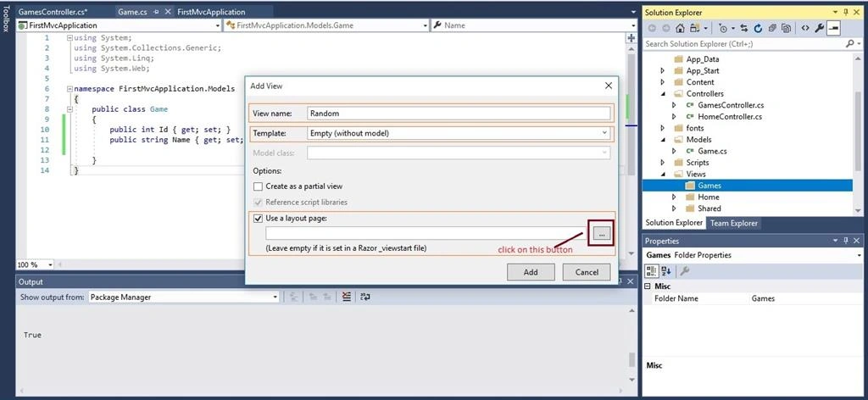868x400 pixels.
Task: Click the Go to Next Message output icon
Action: click(x=327, y=297)
